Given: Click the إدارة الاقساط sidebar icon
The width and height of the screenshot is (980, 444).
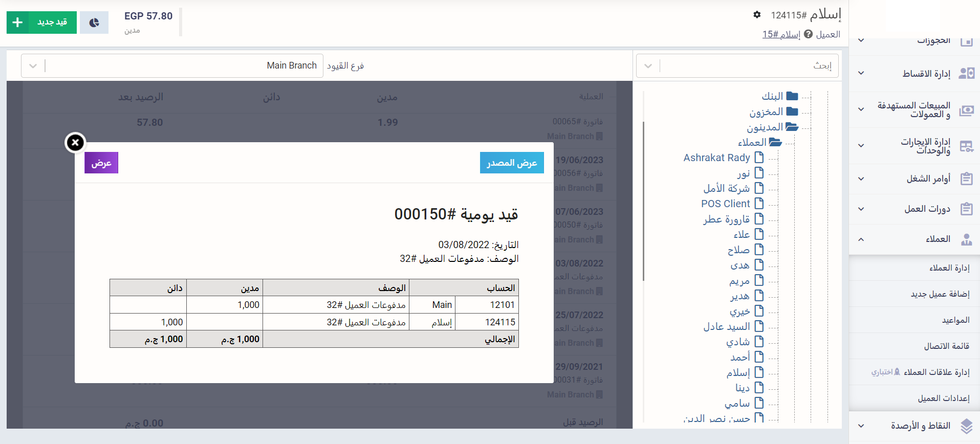Looking at the screenshot, I should (966, 74).
